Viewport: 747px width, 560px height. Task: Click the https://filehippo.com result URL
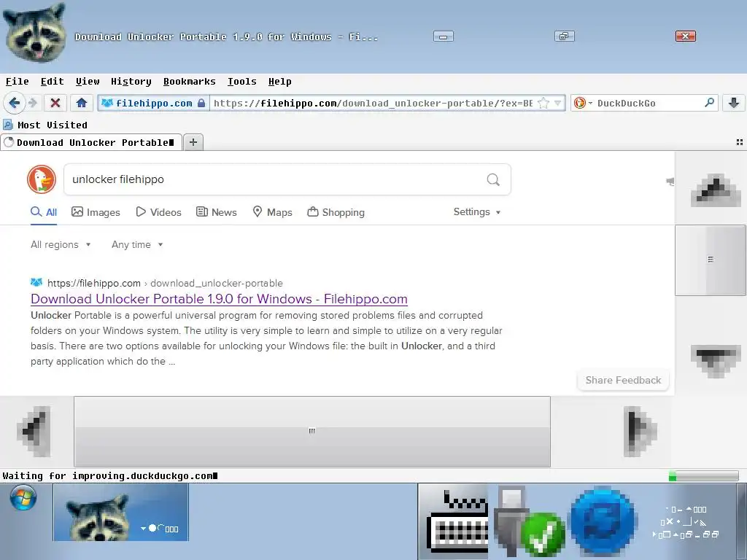94,283
